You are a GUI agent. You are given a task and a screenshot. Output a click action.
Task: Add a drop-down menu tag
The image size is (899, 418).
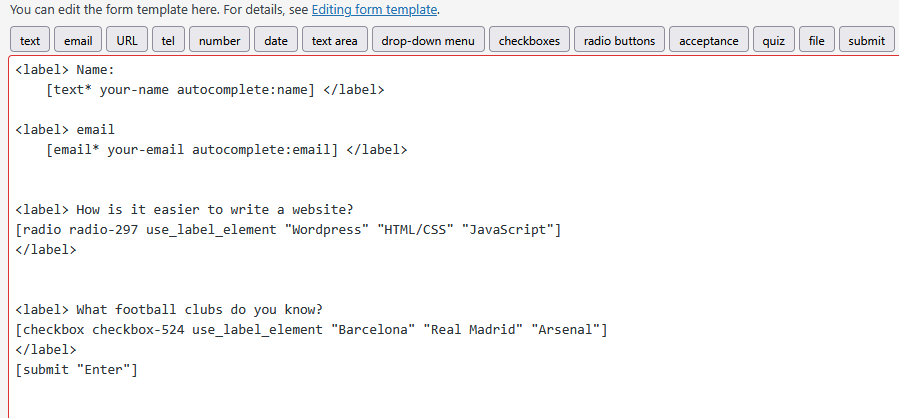pyautogui.click(x=428, y=40)
